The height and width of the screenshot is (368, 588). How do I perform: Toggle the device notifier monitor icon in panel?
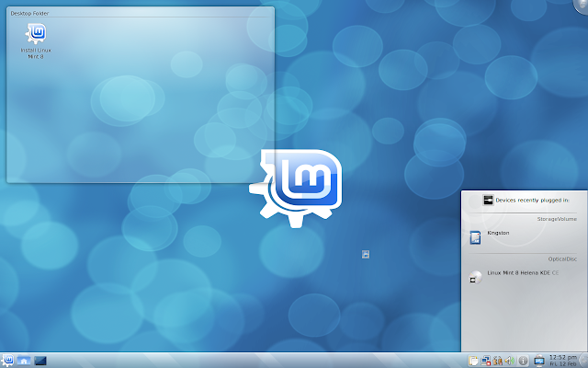click(539, 361)
